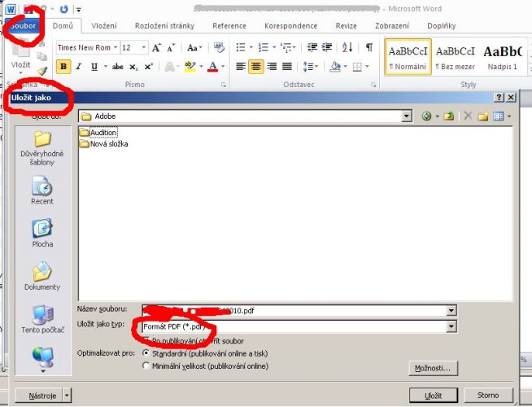The image size is (532, 407).
Task: Open the font name dropdown
Action: point(116,47)
